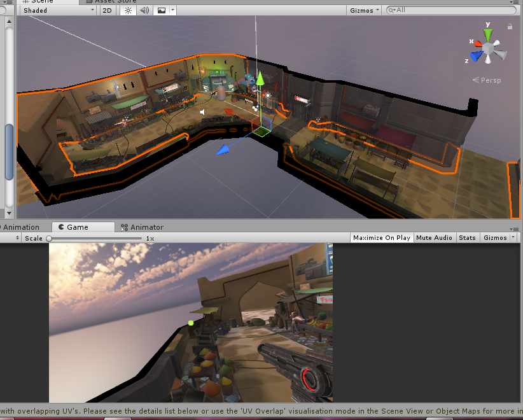The image size is (523, 420).
Task: Open the Game view Gizmos dropdown arrow
Action: click(x=513, y=237)
